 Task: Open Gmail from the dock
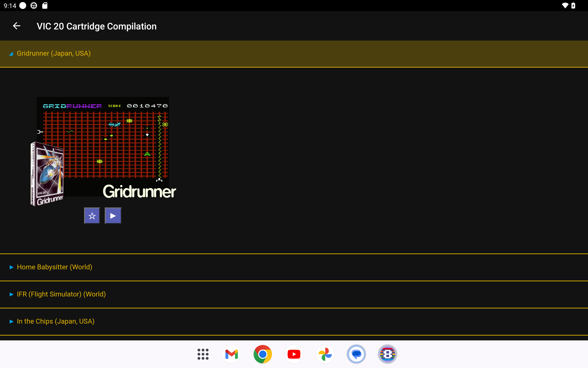pos(231,354)
